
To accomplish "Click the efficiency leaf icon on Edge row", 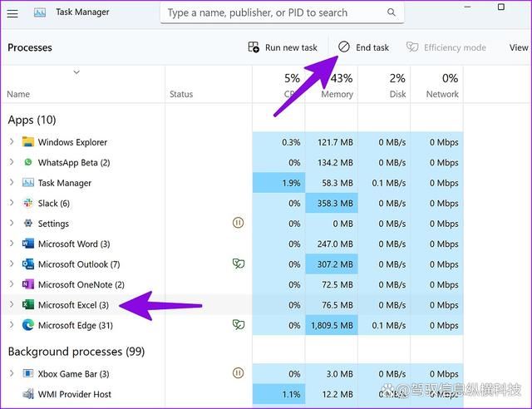I will [239, 325].
